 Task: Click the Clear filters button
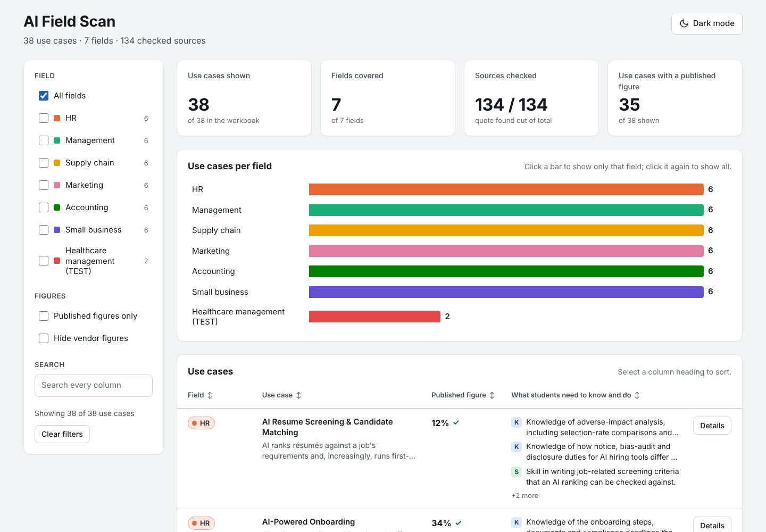pos(62,434)
